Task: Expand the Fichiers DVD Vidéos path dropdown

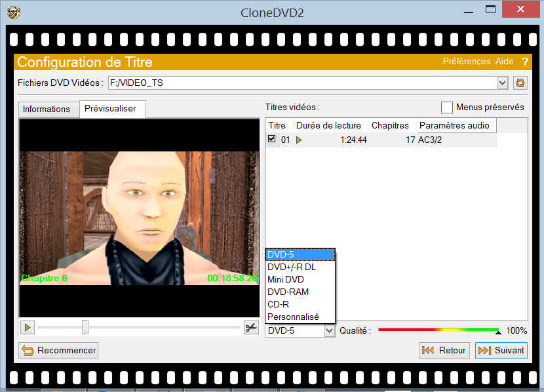Action: (x=502, y=83)
